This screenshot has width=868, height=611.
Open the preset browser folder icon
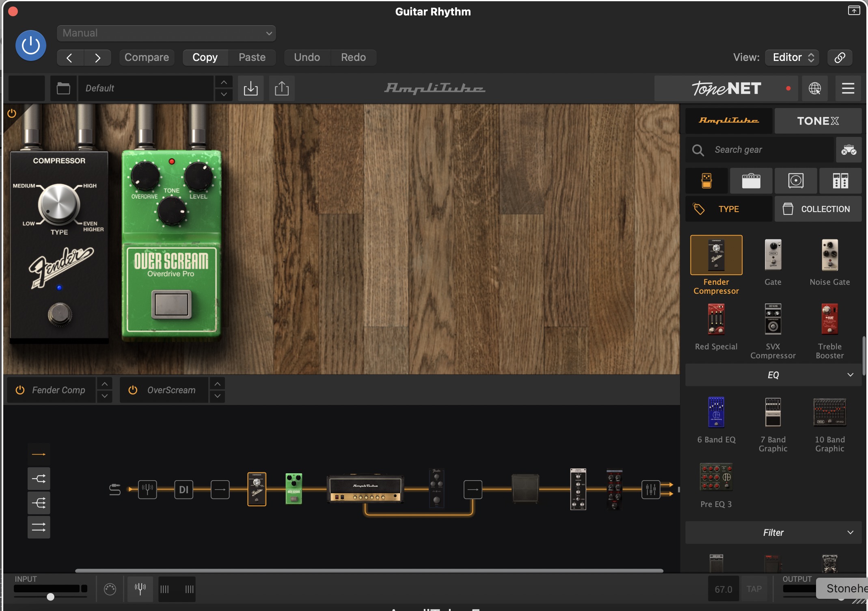63,88
